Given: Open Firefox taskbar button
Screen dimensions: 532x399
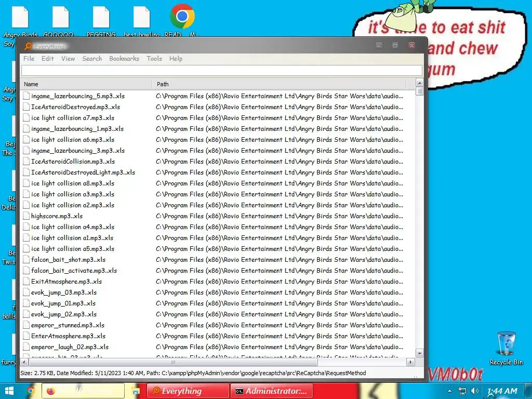Looking at the screenshot, I should click(x=84, y=391).
